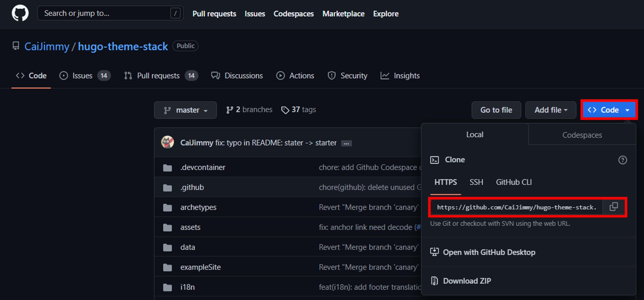Click the Insights graph icon
The width and height of the screenshot is (644, 300).
click(x=385, y=76)
